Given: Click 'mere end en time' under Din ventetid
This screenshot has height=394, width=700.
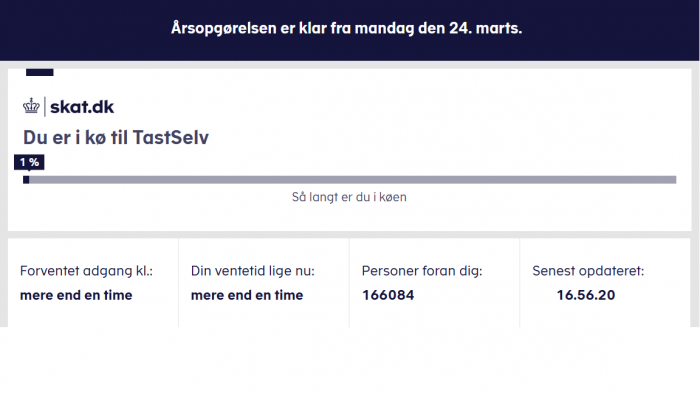Looking at the screenshot, I should [x=247, y=295].
